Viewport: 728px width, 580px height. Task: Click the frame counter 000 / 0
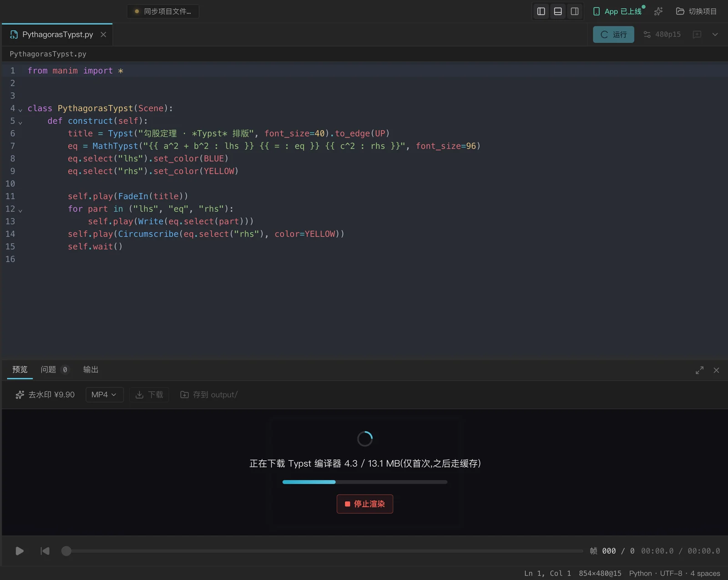(612, 551)
